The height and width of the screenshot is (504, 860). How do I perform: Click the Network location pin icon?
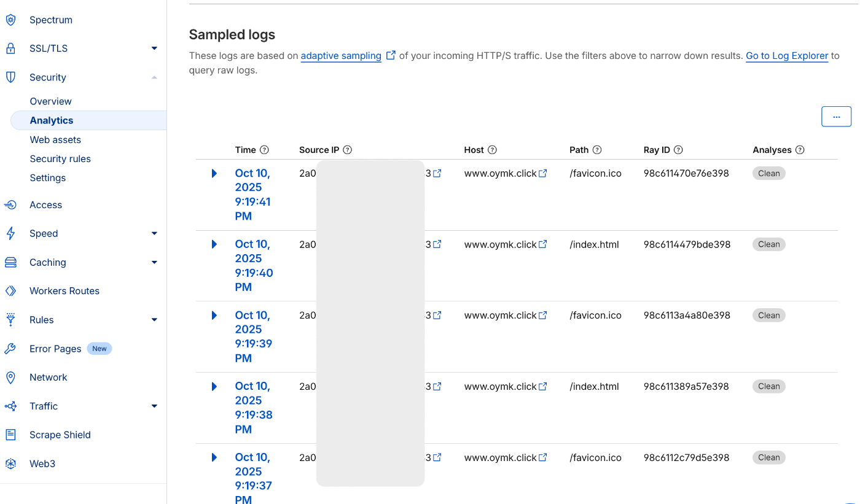pos(10,378)
